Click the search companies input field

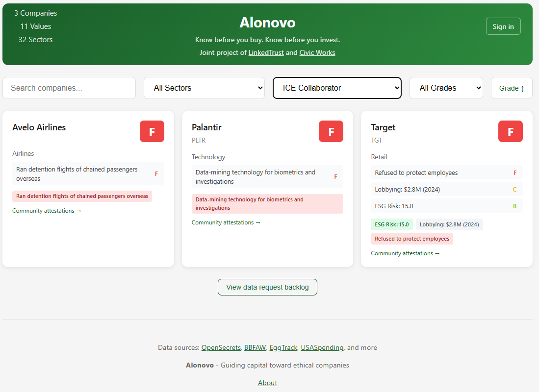click(x=69, y=88)
